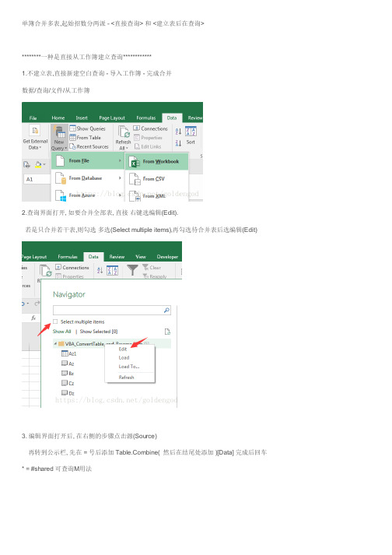Open Page Layout tab beside Insert
392x555 pixels.
[112, 118]
